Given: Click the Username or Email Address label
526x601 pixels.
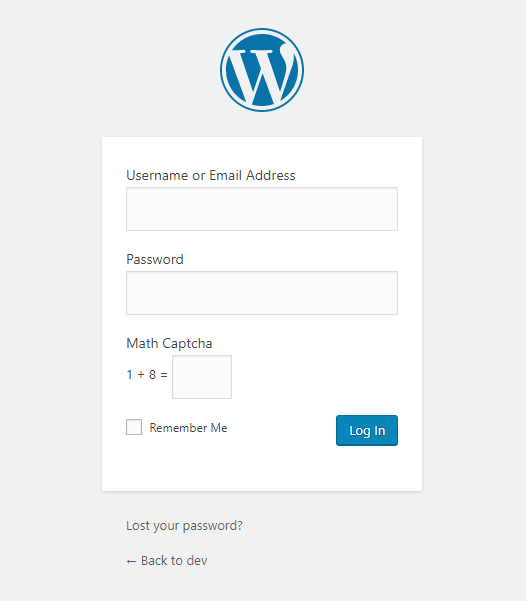Looking at the screenshot, I should [210, 175].
